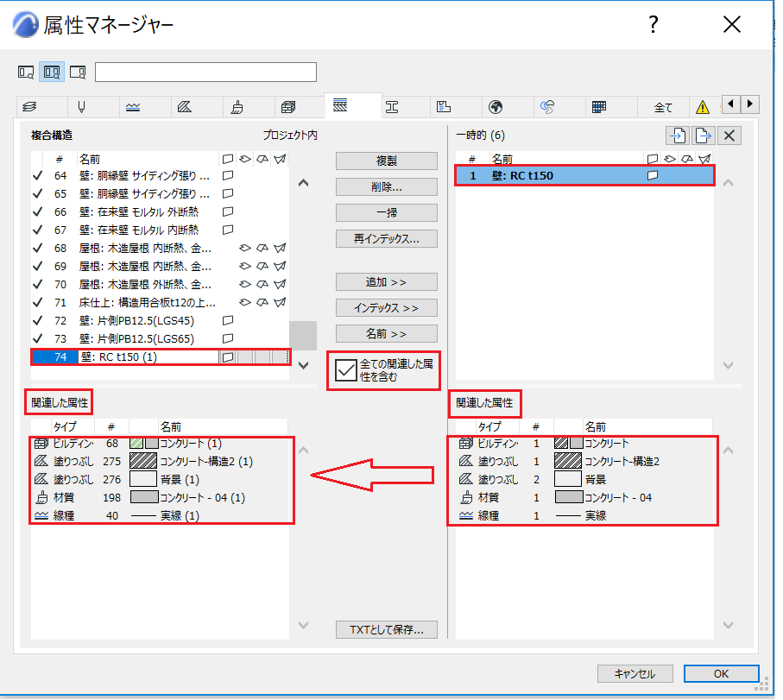Select composite row 70 木造屋根 外断熱
783x700 pixels.
click(x=160, y=284)
